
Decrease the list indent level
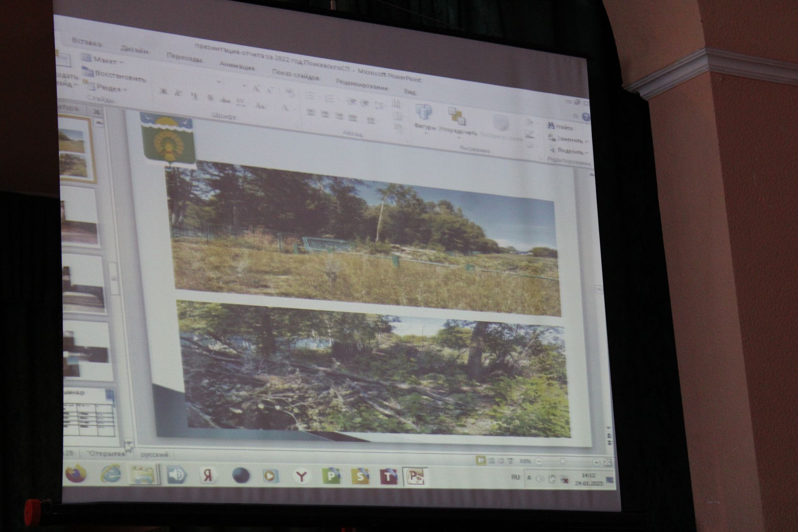tap(352, 102)
